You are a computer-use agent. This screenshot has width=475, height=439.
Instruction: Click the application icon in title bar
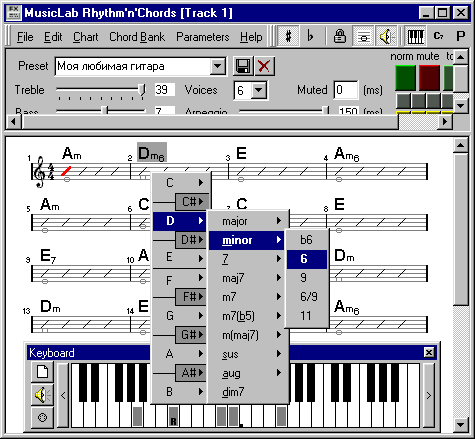pyautogui.click(x=14, y=13)
